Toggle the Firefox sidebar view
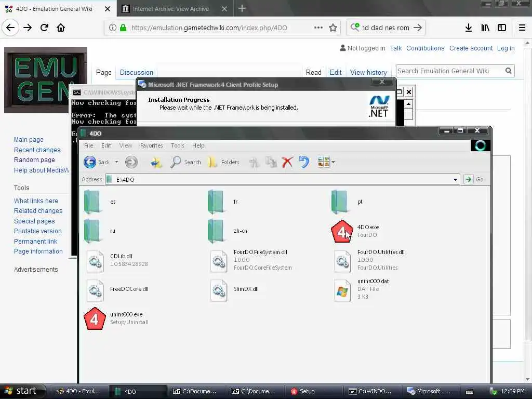Screen dimensions: 532x399 coord(502,28)
